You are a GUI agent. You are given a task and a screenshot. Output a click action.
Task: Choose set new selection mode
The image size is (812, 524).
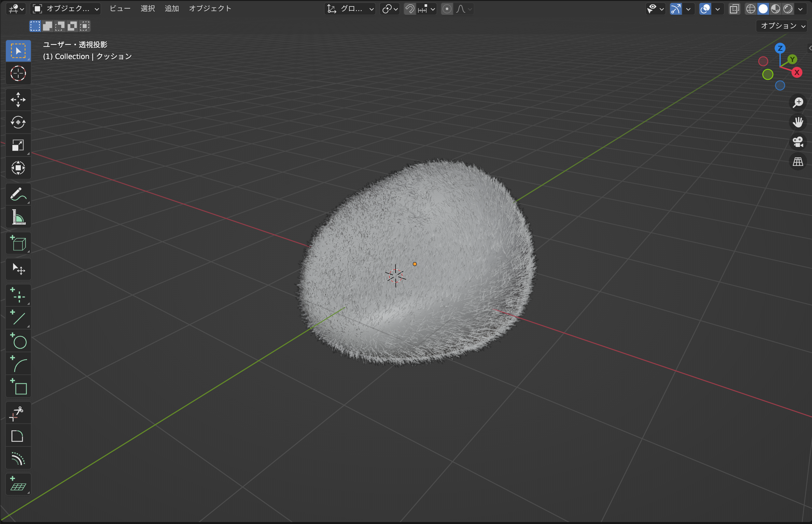tap(35, 26)
